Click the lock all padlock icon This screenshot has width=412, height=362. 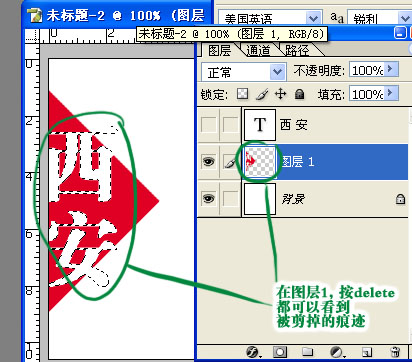click(x=300, y=94)
